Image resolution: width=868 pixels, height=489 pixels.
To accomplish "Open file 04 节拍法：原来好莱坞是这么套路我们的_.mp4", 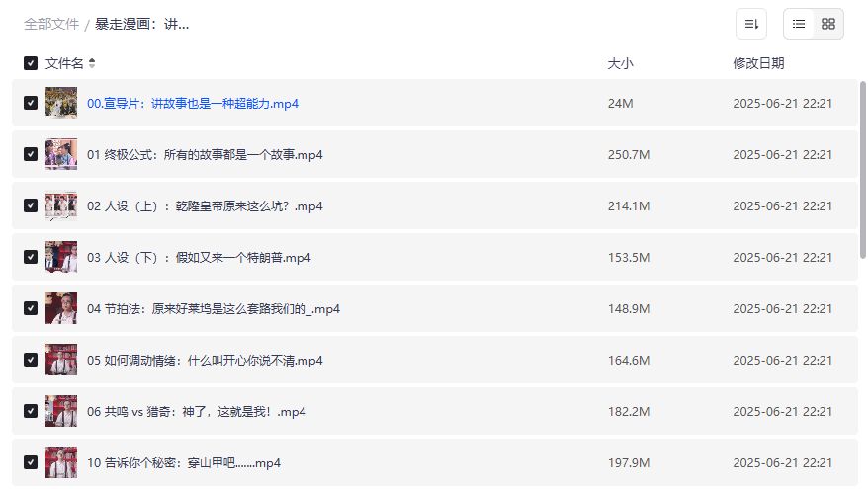I will click(x=214, y=309).
